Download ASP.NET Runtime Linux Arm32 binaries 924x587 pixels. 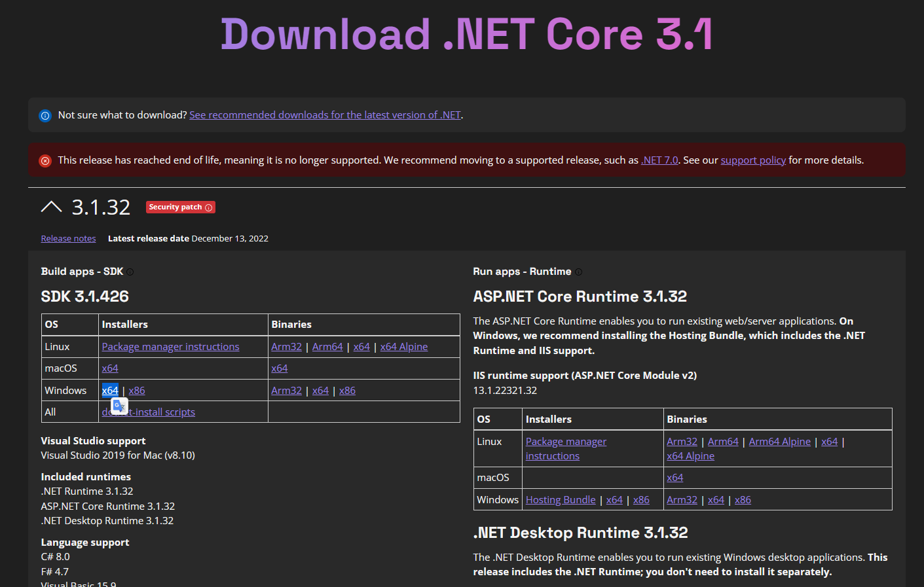point(682,442)
